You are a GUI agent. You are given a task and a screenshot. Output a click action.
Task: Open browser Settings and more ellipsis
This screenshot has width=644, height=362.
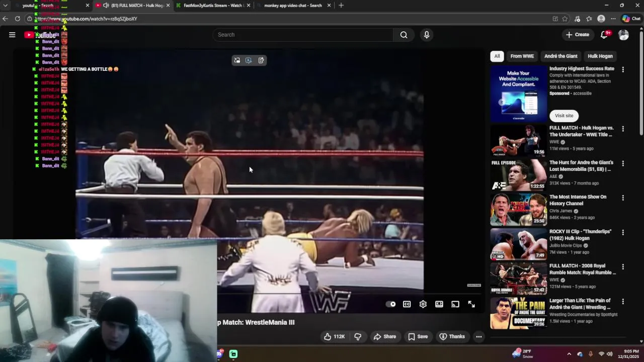(x=613, y=19)
